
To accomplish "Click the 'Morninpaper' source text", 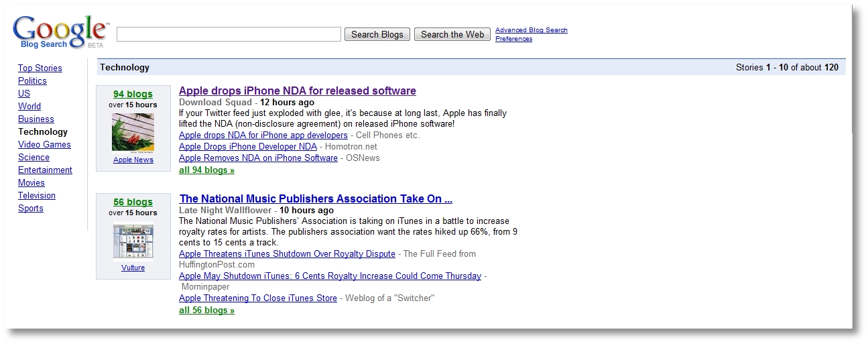I will click(x=206, y=287).
